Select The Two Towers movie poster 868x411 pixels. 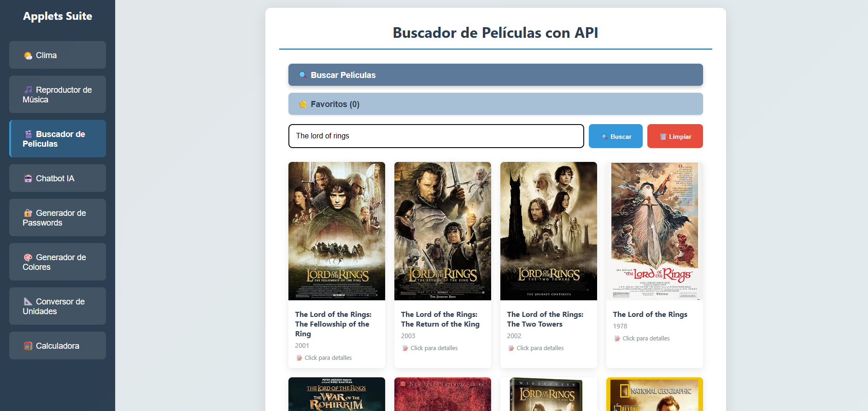coord(549,231)
